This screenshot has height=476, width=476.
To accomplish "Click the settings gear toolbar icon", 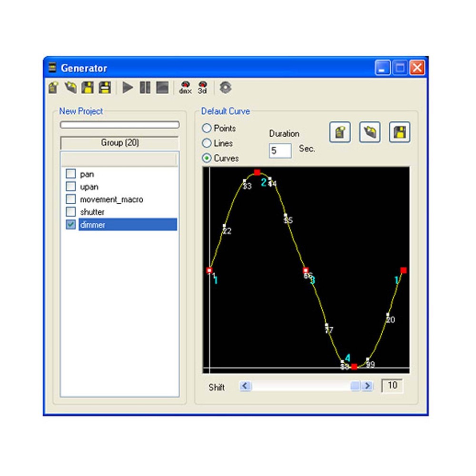I will (226, 87).
